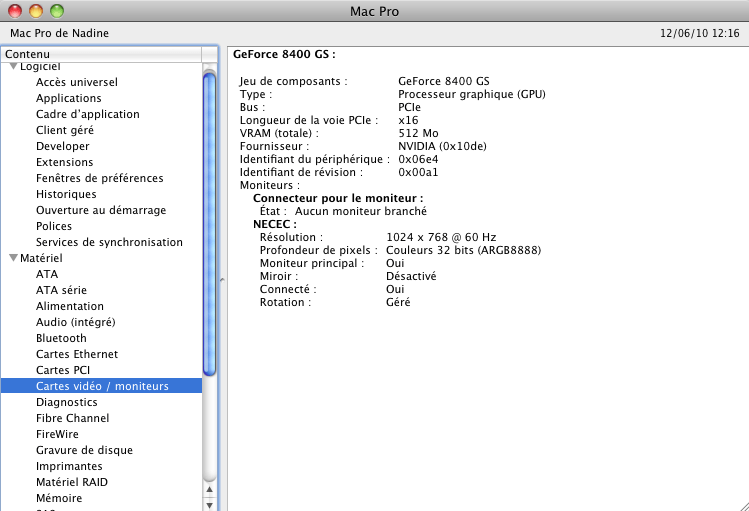Open ATA série entry
This screenshot has width=749, height=511.
(x=61, y=290)
